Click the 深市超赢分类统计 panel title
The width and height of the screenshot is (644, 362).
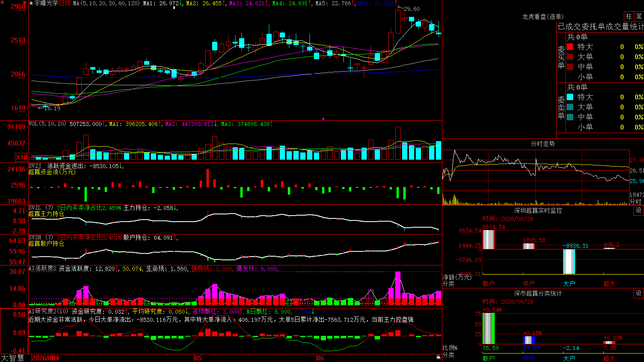(x=538, y=293)
